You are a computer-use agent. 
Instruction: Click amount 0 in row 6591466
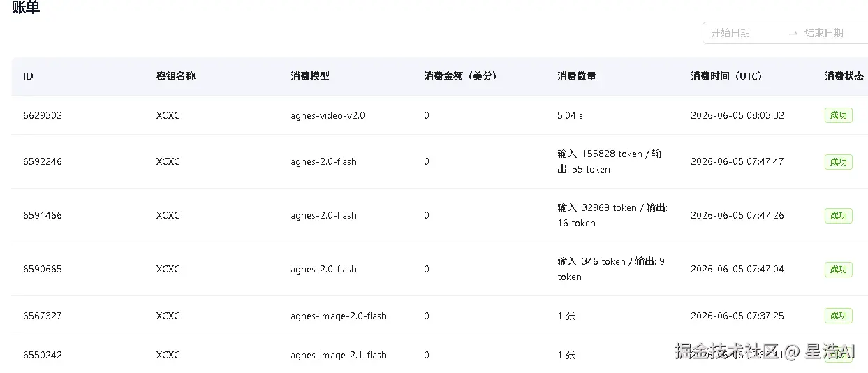tap(427, 215)
